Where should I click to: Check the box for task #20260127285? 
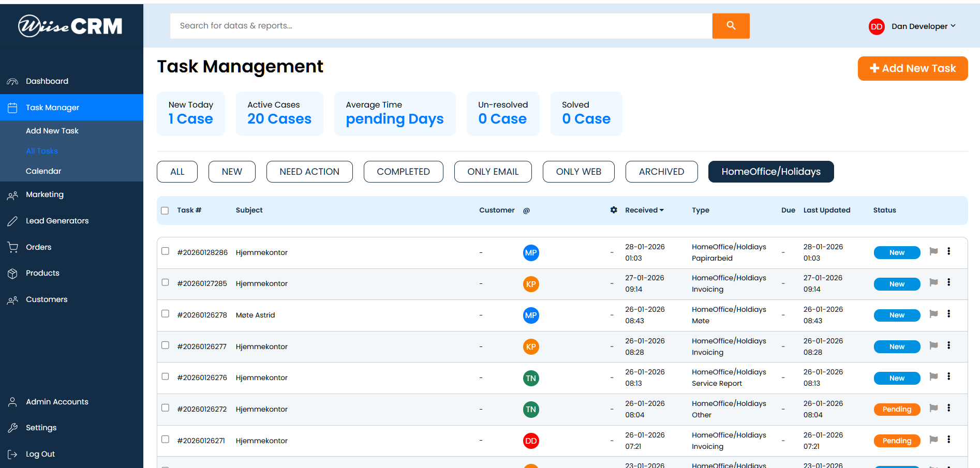coord(165,282)
